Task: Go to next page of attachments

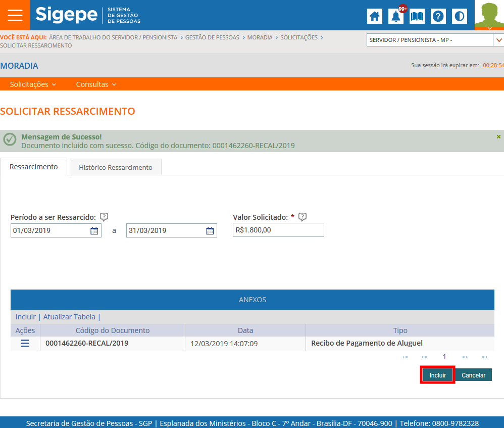Action: point(465,357)
